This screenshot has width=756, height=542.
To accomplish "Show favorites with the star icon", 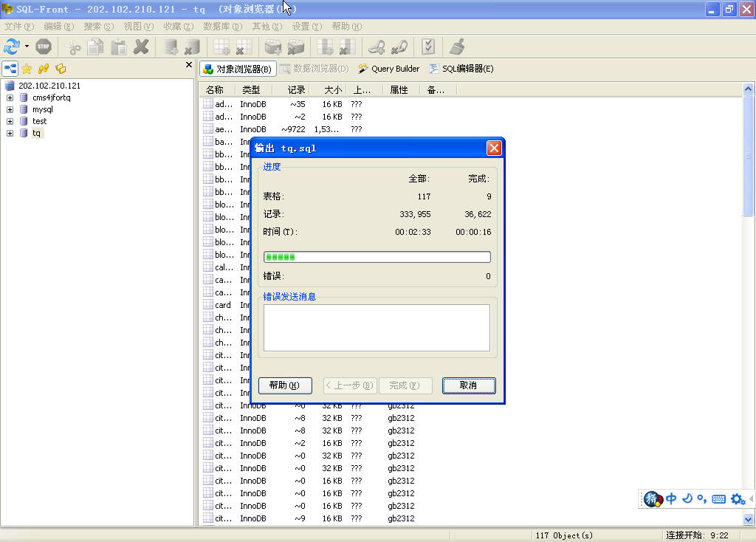I will [27, 69].
